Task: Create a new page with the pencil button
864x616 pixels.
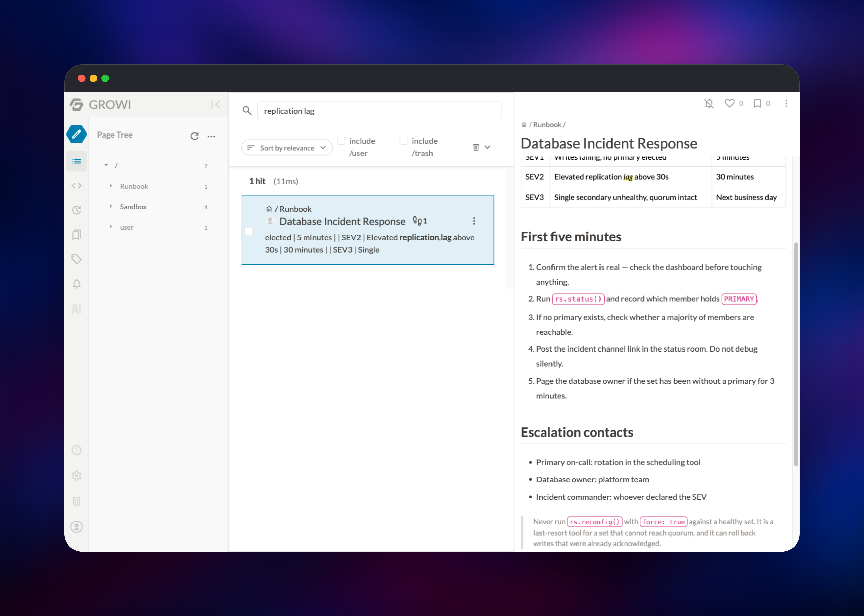Action: pos(77,134)
